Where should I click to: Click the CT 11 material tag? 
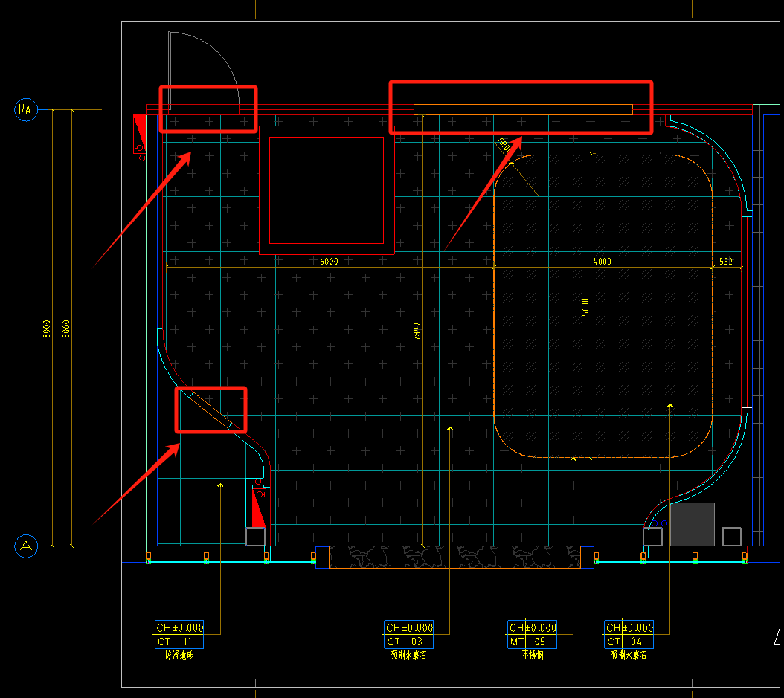pos(179,641)
